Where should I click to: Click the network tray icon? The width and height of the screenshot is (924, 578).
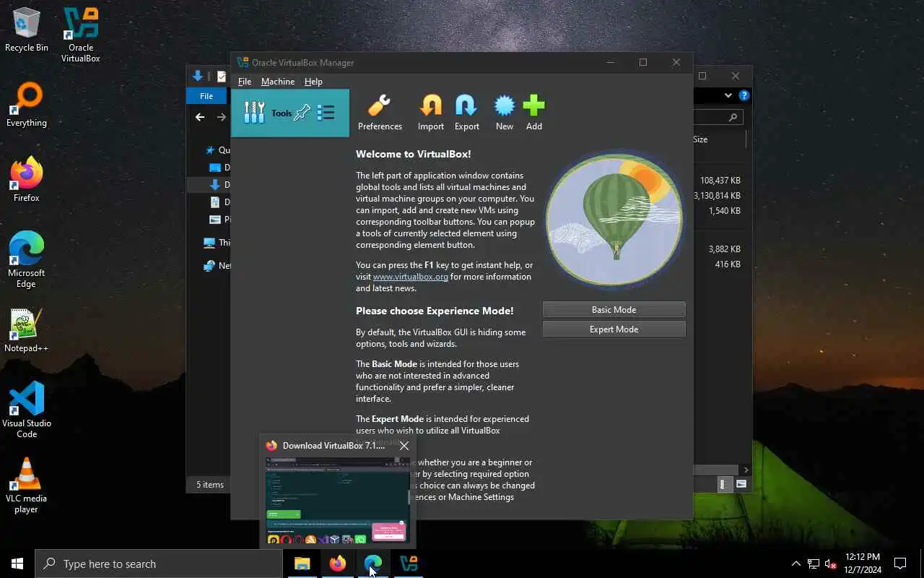pyautogui.click(x=814, y=564)
